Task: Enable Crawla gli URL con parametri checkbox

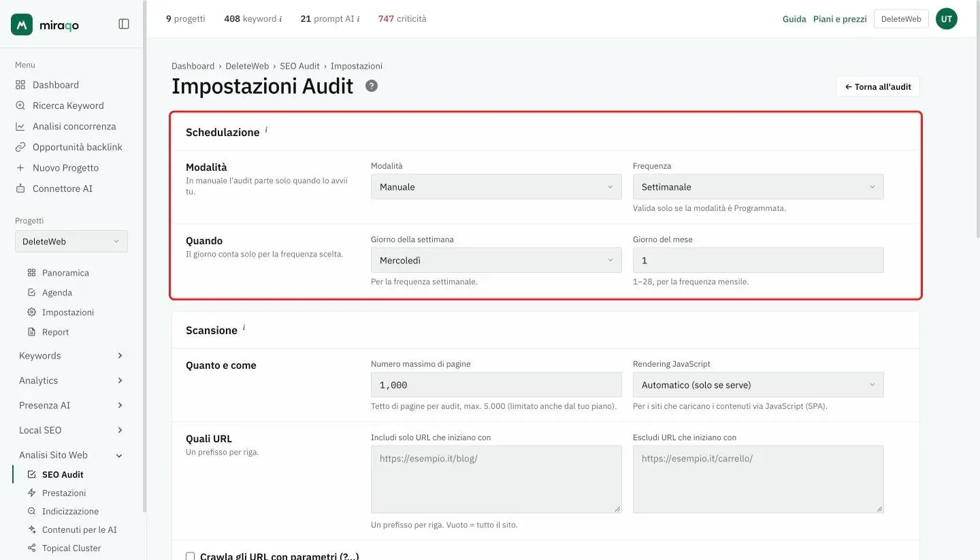Action: (x=191, y=557)
